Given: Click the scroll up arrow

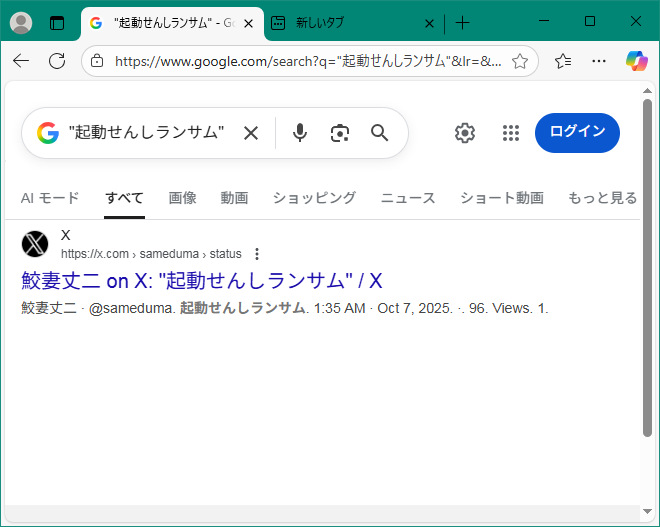Looking at the screenshot, I should point(647,91).
